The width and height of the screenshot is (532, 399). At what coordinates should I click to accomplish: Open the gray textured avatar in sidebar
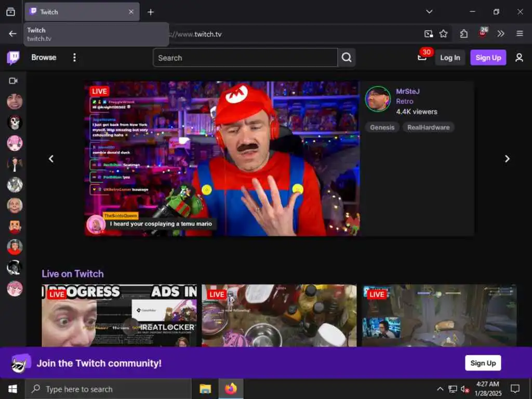(x=15, y=184)
